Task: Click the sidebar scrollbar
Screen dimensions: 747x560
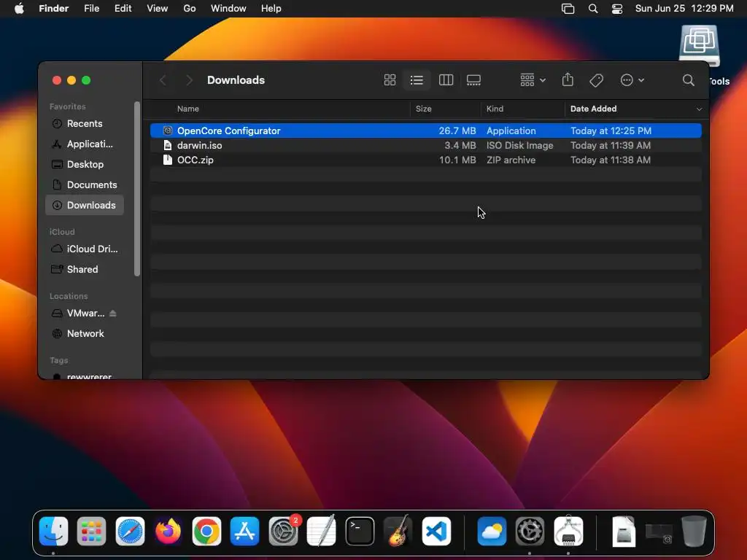Action: [137, 189]
